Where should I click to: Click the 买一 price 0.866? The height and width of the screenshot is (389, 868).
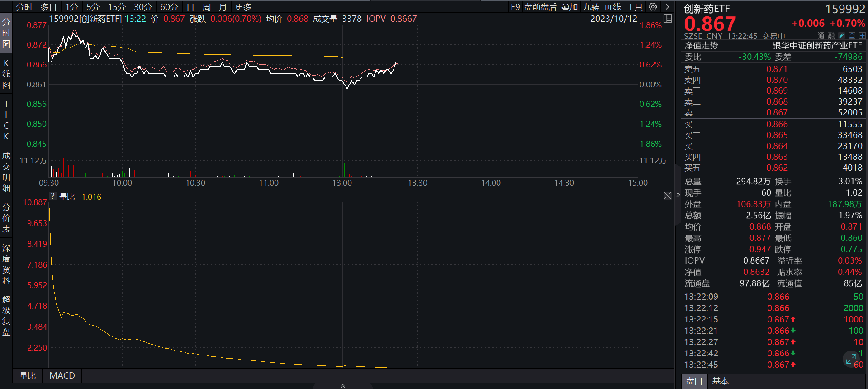click(x=777, y=124)
